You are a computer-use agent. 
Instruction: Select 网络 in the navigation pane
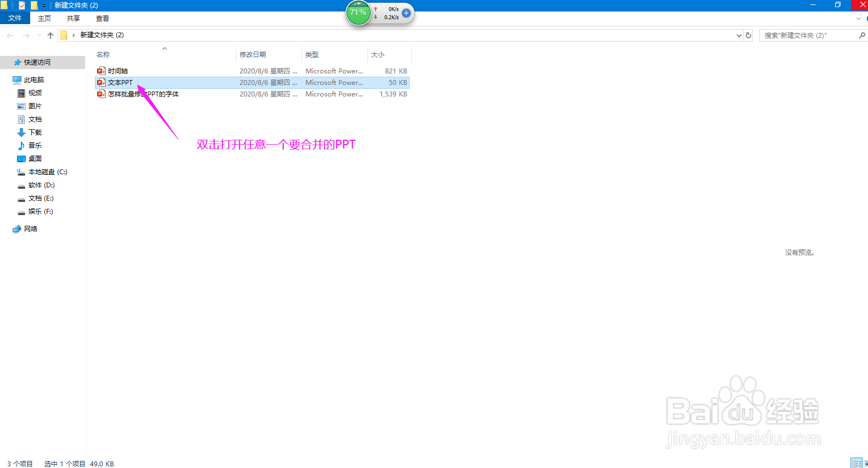pyautogui.click(x=31, y=229)
